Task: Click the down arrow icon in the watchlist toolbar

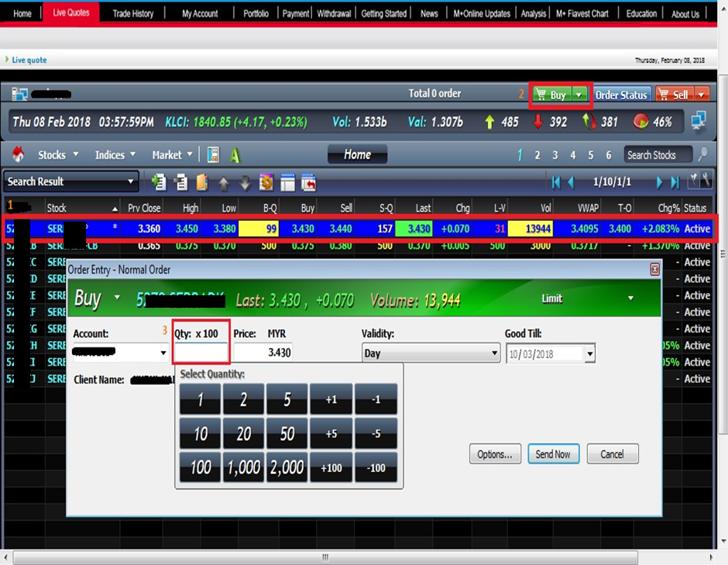Action: point(245,183)
